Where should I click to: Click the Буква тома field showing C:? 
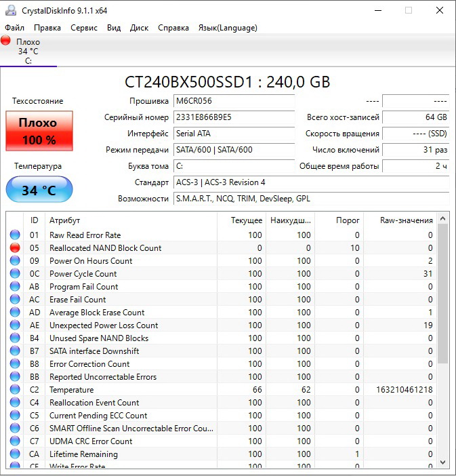(x=234, y=166)
